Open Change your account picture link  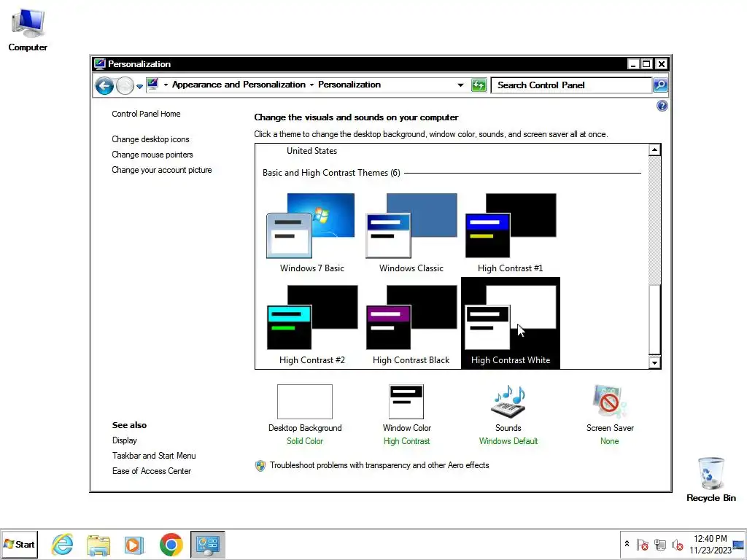[162, 170]
